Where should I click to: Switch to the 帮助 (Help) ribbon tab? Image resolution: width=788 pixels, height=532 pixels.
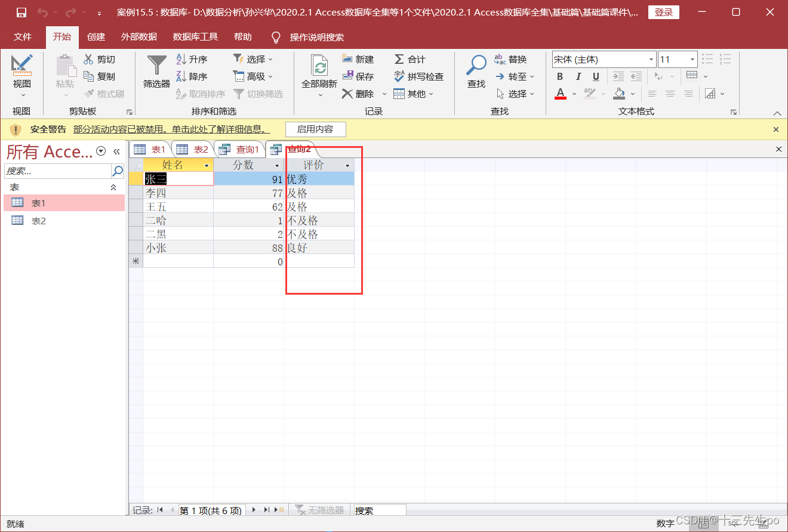tap(242, 37)
